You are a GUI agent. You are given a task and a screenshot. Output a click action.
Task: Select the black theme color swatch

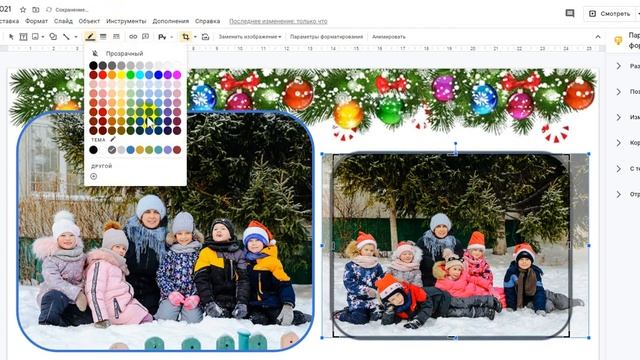(x=93, y=150)
